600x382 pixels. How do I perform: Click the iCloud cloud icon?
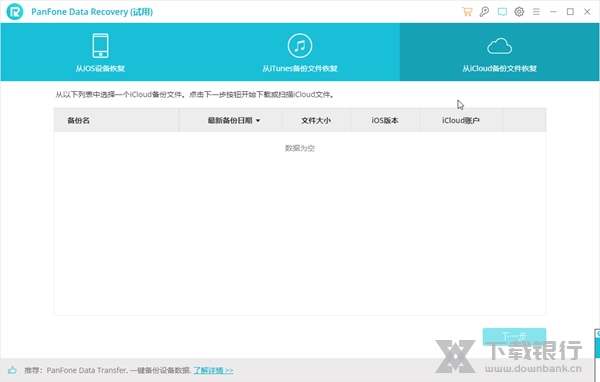[499, 46]
